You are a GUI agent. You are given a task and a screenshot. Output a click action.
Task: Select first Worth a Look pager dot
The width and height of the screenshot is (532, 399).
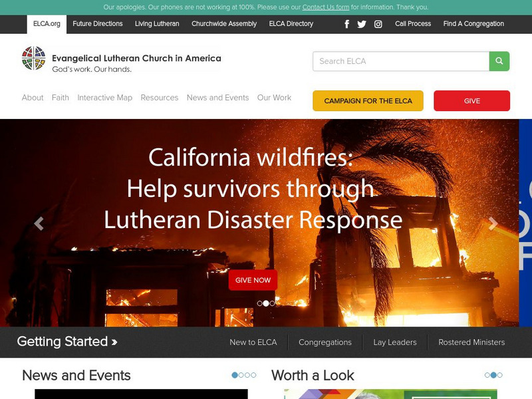tap(487, 375)
